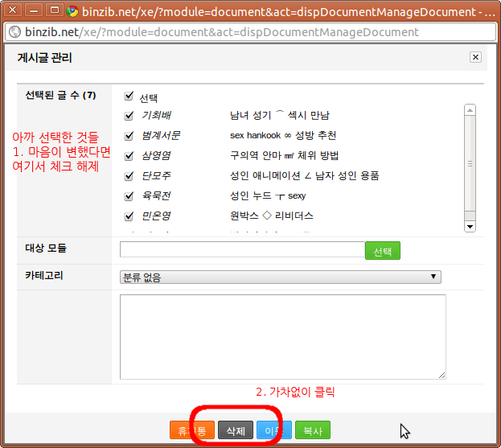Click the author name 민온영
The width and height of the screenshot is (501, 448).
(x=156, y=216)
